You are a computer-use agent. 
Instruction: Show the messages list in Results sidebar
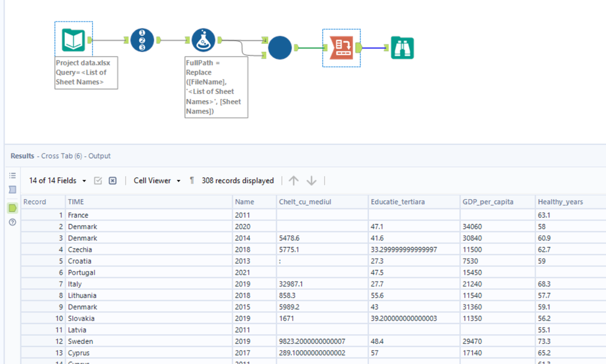[x=12, y=176]
